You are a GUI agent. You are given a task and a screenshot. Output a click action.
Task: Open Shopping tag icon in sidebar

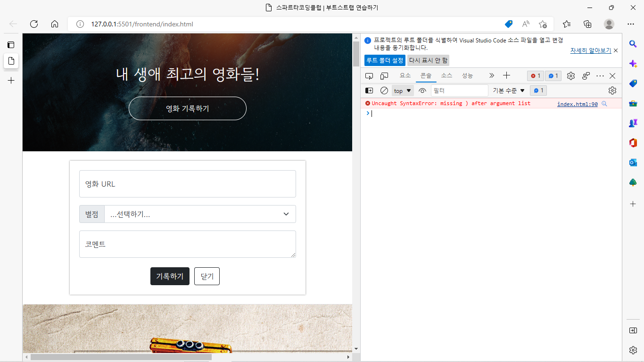[x=633, y=83]
